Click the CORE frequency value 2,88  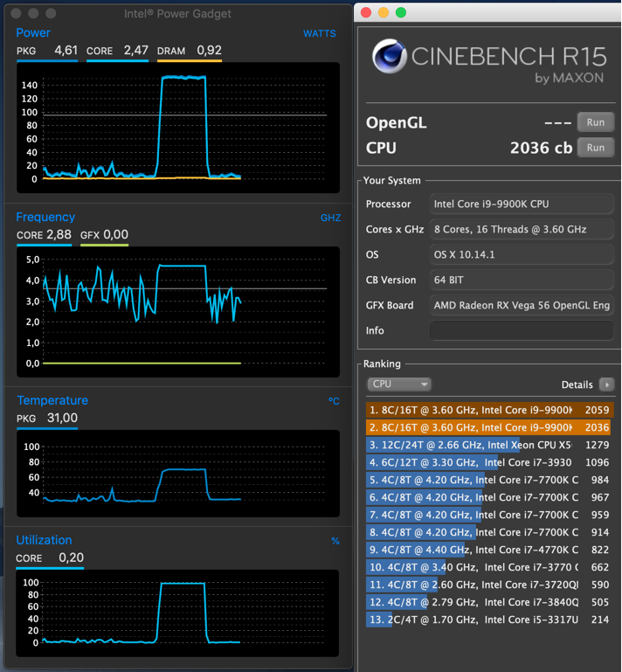pyautogui.click(x=59, y=234)
